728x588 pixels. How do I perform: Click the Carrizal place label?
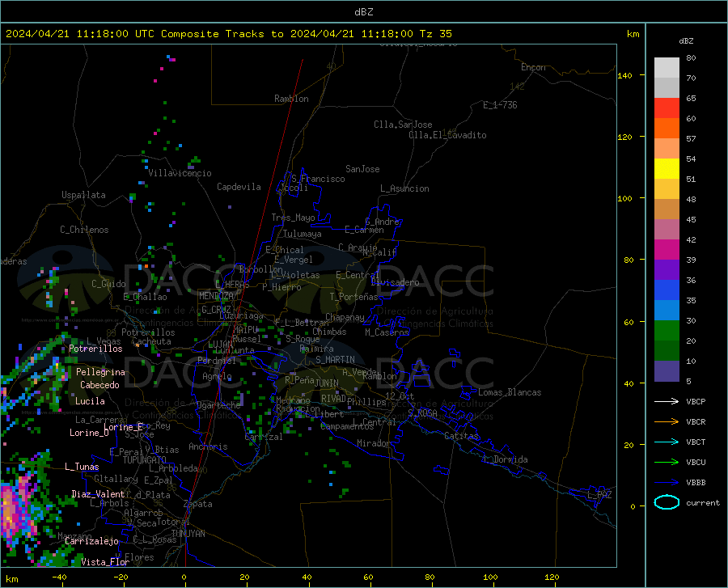(x=263, y=437)
